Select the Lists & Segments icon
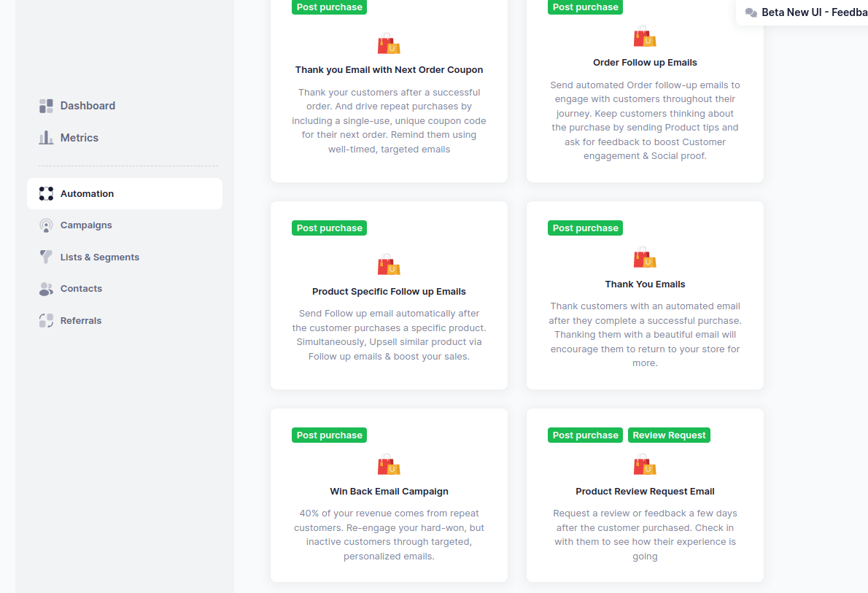The height and width of the screenshot is (593, 868). point(45,257)
